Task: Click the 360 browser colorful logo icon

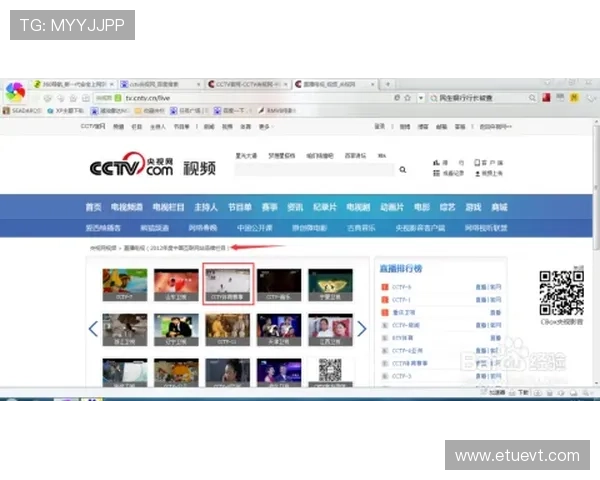Action: tap(15, 92)
